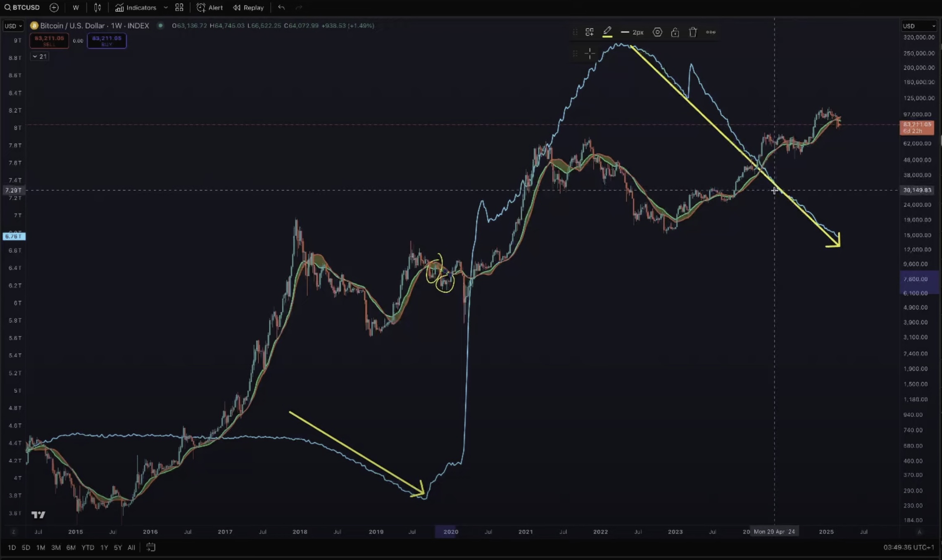This screenshot has width=942, height=560.
Task: Grab the lower floating toolbar drag handle
Action: (575, 53)
